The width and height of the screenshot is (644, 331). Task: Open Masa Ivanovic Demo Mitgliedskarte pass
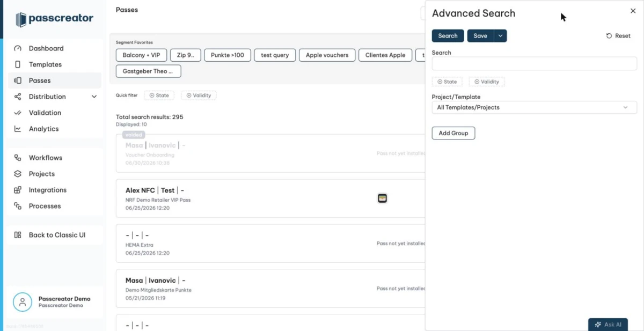270,289
